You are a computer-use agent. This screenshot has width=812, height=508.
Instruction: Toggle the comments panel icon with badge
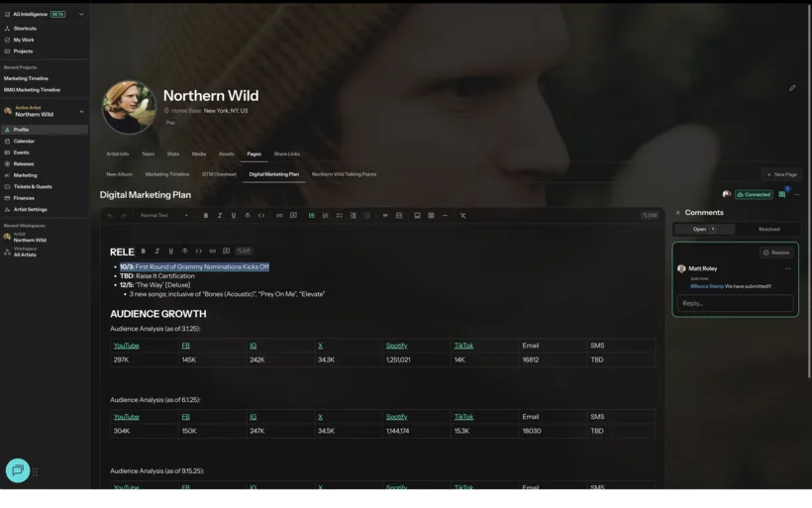pyautogui.click(x=782, y=195)
